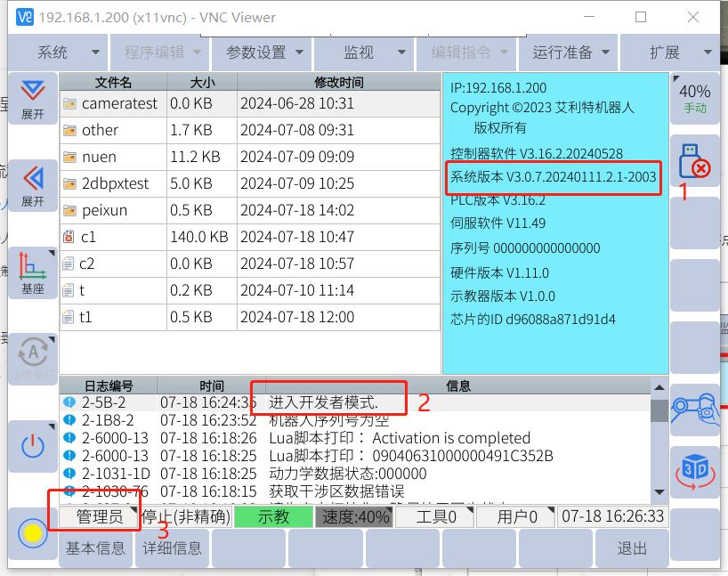Click the 速度:40% status field
Screen dimensions: 728x576
point(355,516)
